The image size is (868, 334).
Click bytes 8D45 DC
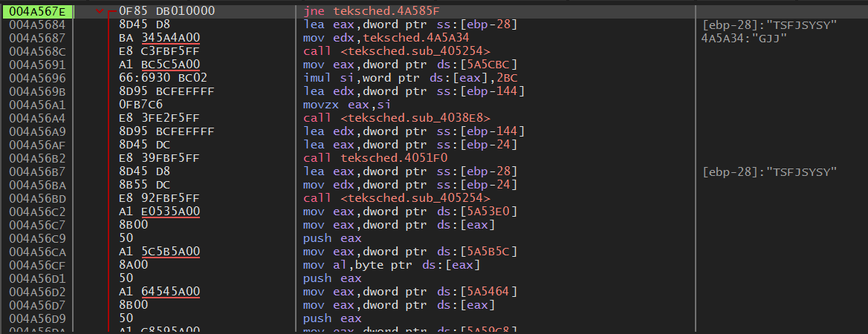click(144, 145)
